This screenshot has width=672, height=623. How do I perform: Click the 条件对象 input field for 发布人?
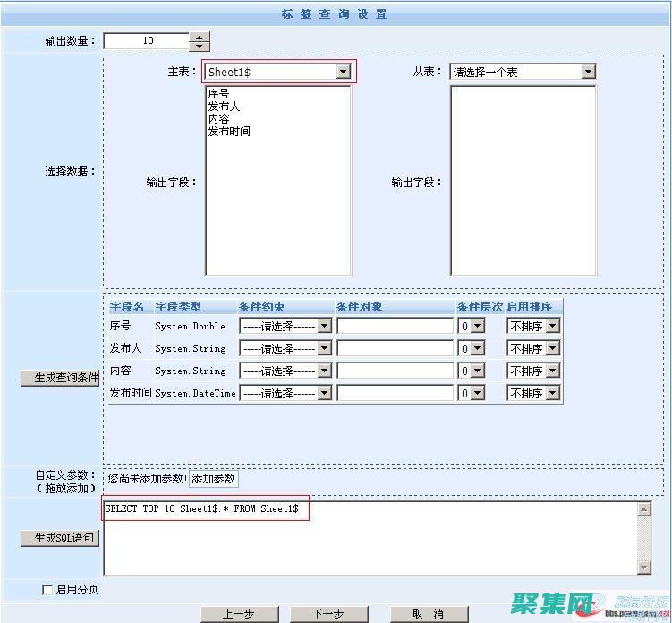tap(395, 348)
